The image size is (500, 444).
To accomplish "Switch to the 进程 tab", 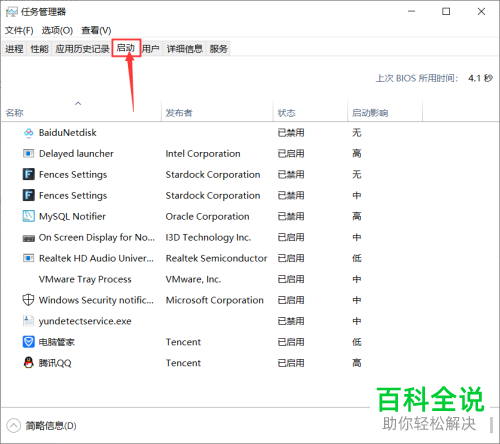I will 14,49.
